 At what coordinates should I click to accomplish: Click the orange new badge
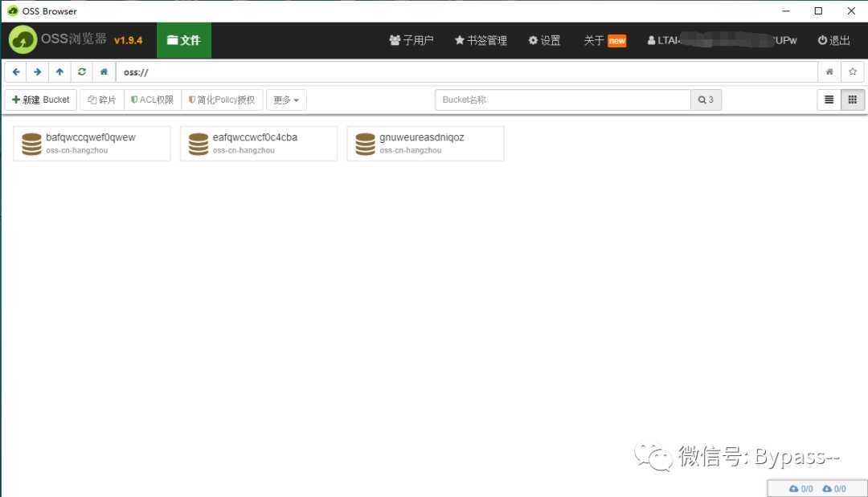click(616, 41)
